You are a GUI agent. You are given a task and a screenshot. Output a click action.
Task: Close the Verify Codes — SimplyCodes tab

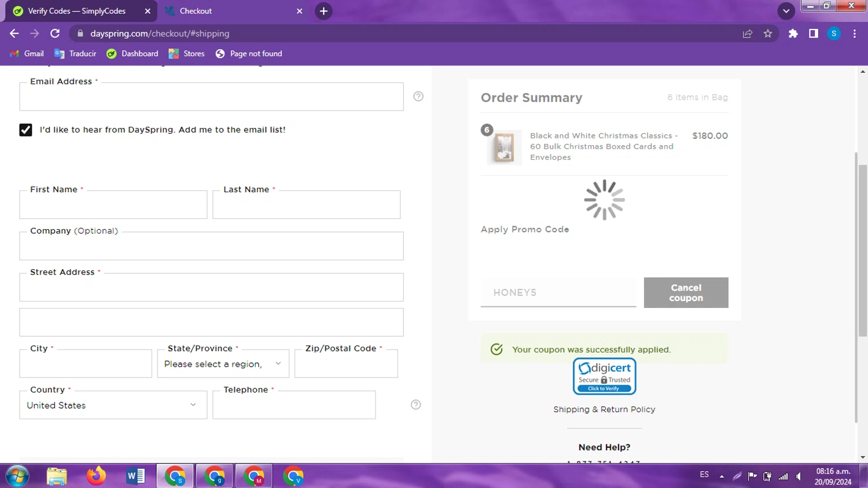[148, 11]
